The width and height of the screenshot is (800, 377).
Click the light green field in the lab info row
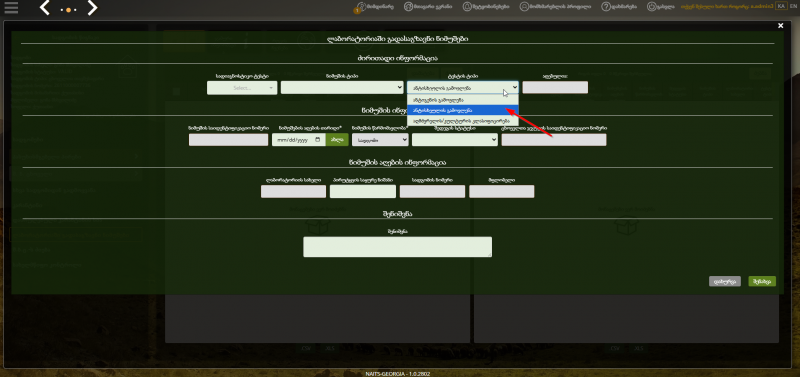point(363,191)
